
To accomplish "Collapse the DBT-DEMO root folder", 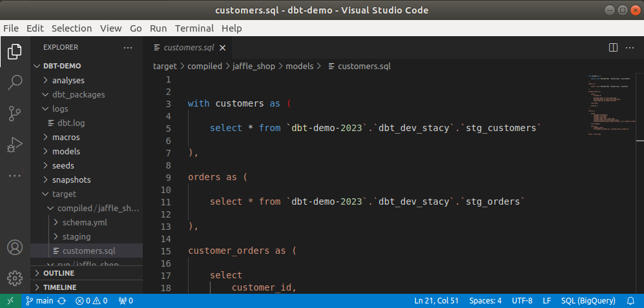I will (87, 66).
